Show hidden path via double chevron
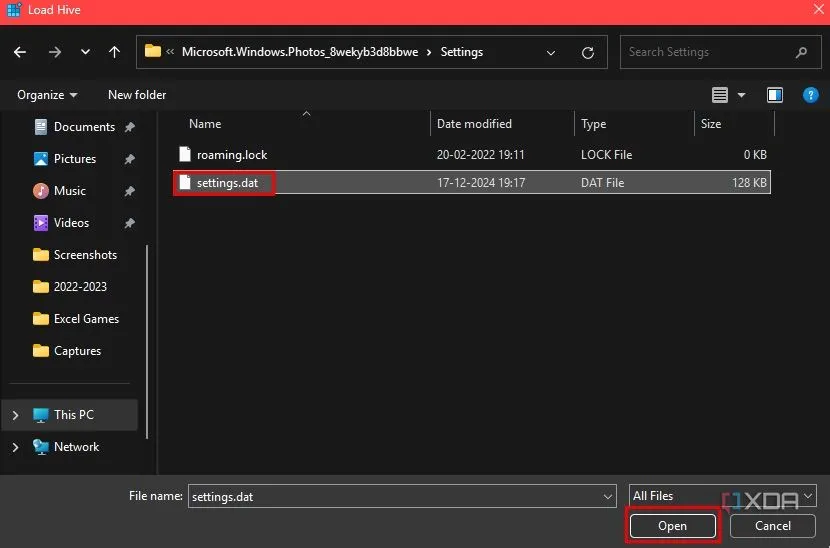This screenshot has height=548, width=830. coord(170,52)
